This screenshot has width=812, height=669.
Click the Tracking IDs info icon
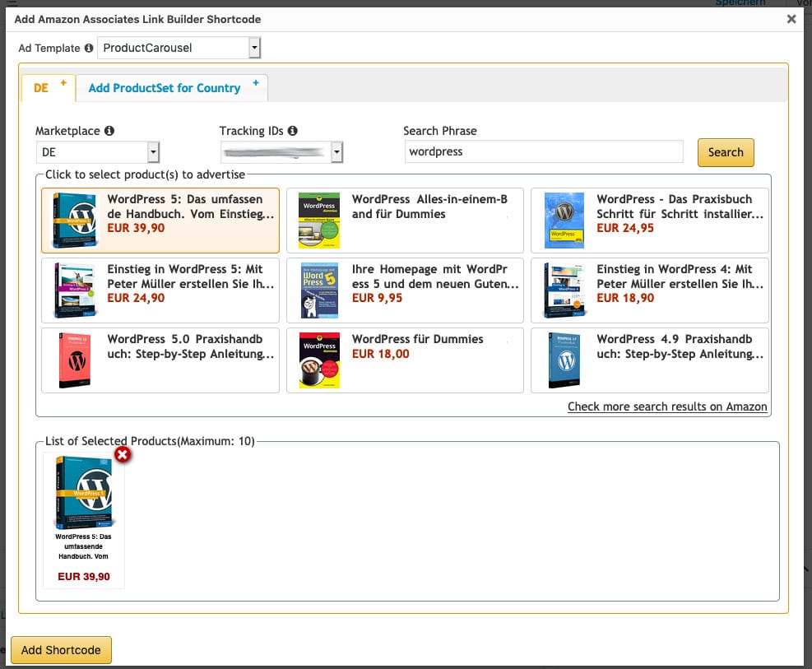tap(293, 131)
